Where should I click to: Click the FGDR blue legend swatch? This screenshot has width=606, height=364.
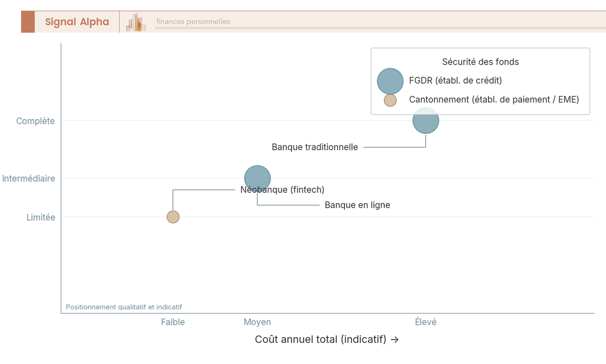coord(390,81)
